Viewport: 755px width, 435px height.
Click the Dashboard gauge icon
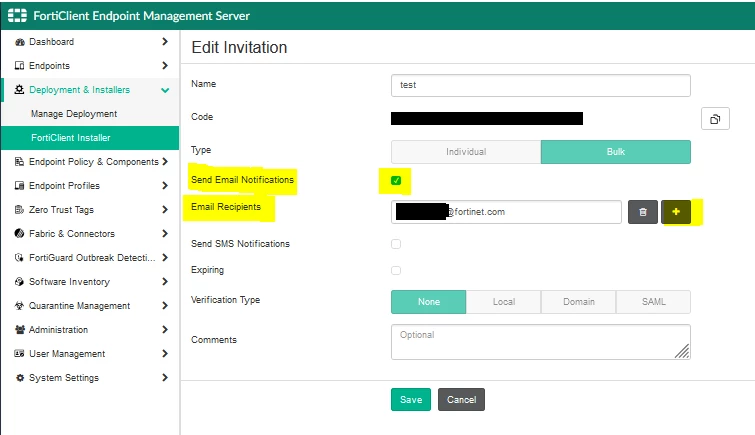click(20, 42)
